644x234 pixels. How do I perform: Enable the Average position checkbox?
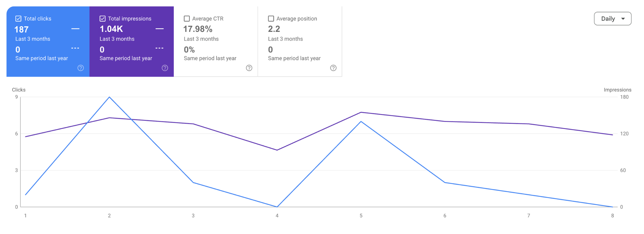point(271,19)
